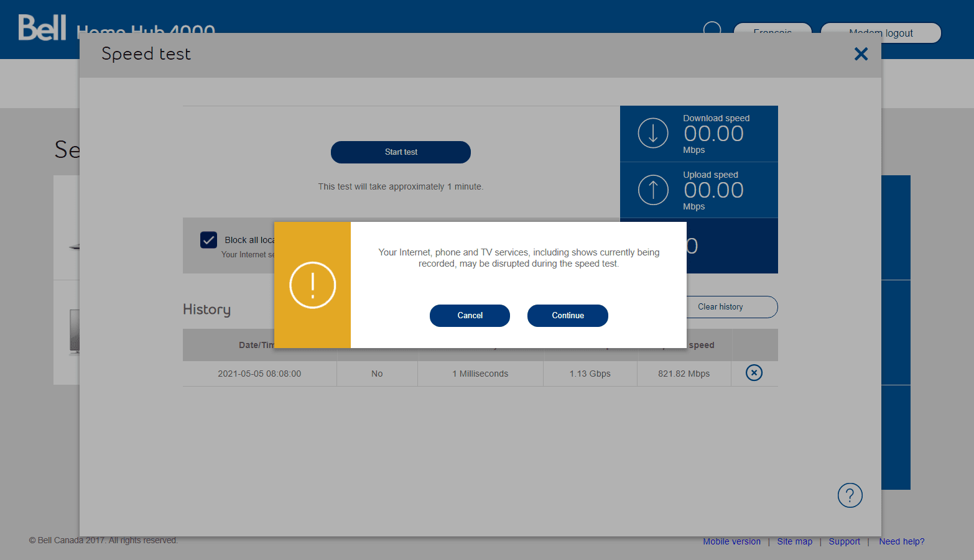974x560 pixels.
Task: Open the Site map link
Action: pyautogui.click(x=795, y=541)
